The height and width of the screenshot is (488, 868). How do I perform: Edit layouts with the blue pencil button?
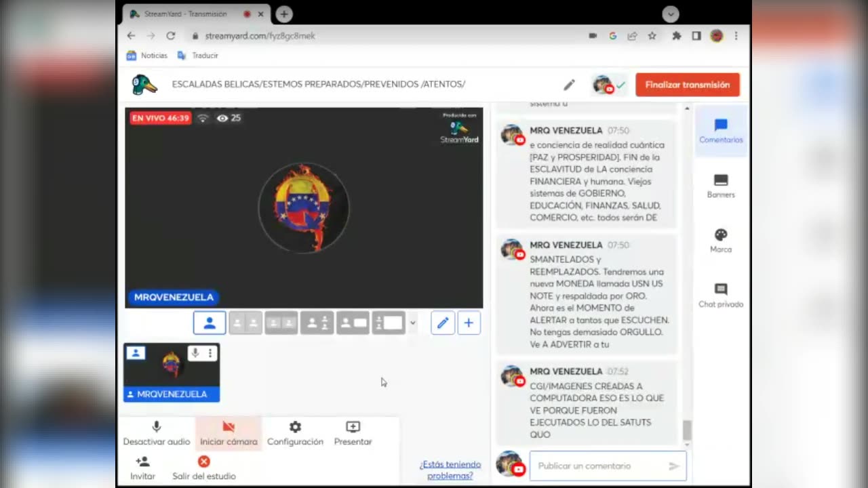click(x=443, y=323)
